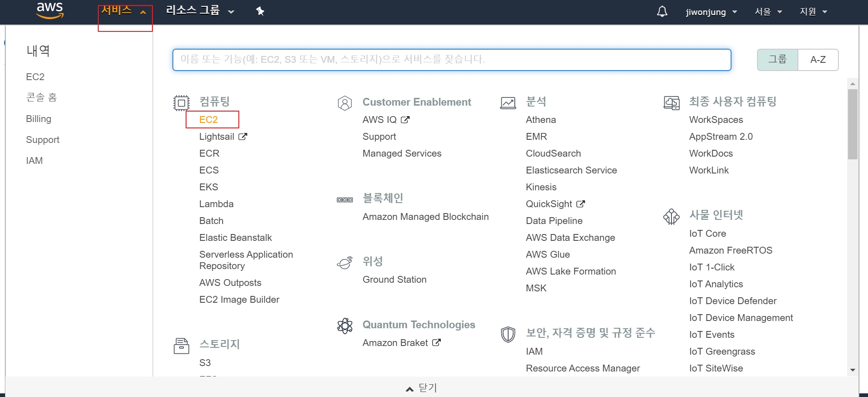Click external link icon beside Lightsail
The height and width of the screenshot is (397, 868).
243,137
